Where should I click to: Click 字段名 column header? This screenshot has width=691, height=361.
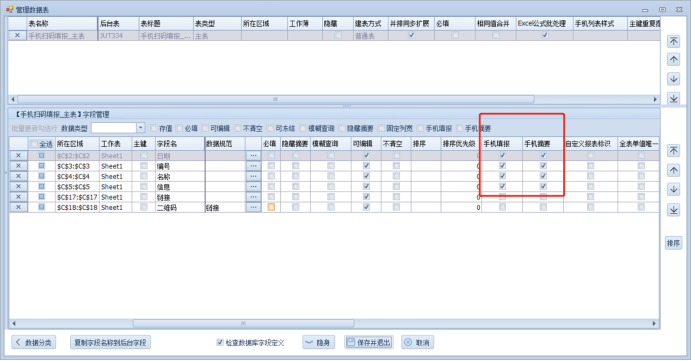coord(180,144)
